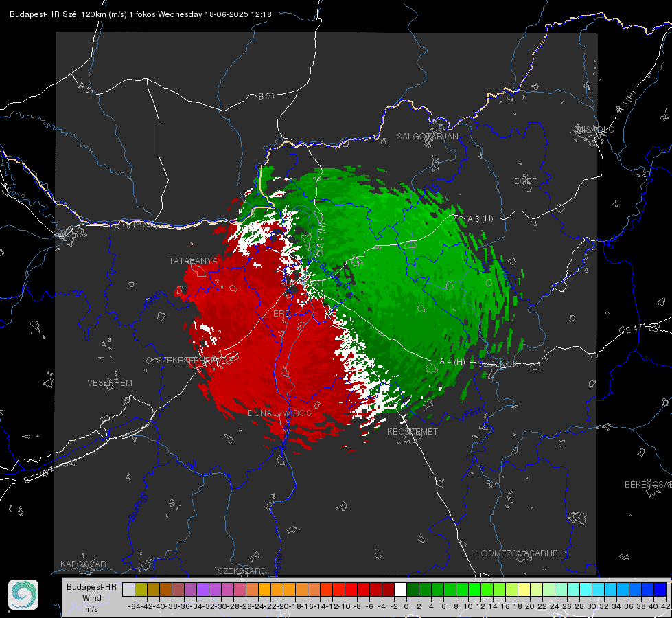The height and width of the screenshot is (618, 672).
Task: Select the grey swatch left of -64
Action: coord(128,590)
